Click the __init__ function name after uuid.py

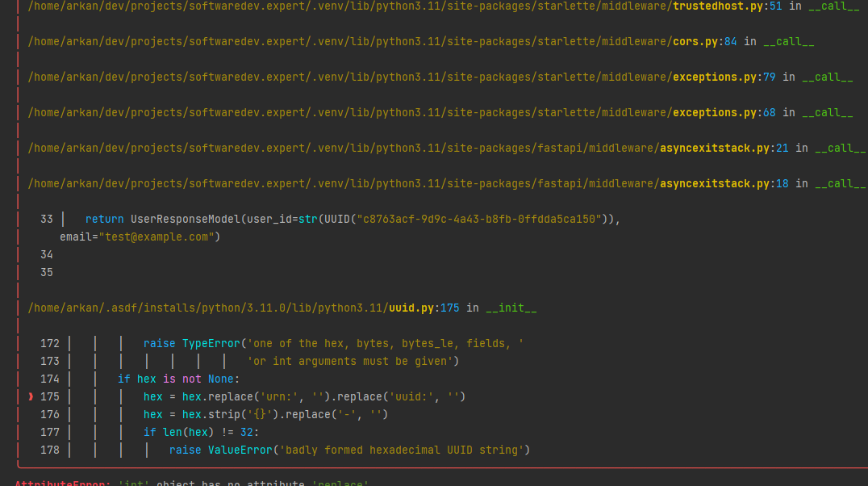(x=511, y=308)
